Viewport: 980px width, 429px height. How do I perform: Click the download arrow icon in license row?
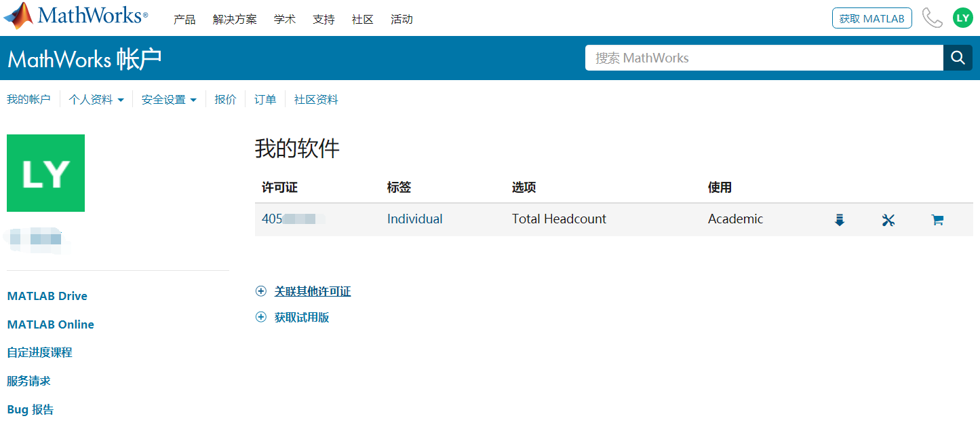839,220
